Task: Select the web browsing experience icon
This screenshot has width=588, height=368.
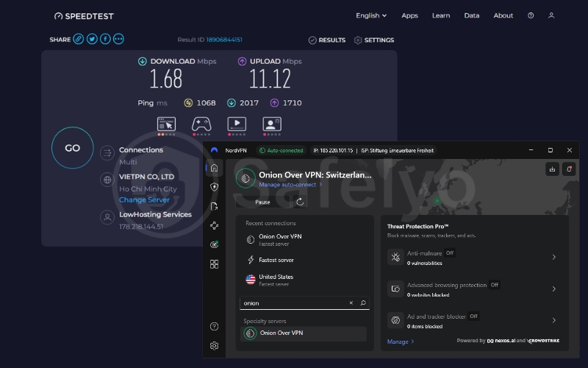Action: (x=166, y=124)
